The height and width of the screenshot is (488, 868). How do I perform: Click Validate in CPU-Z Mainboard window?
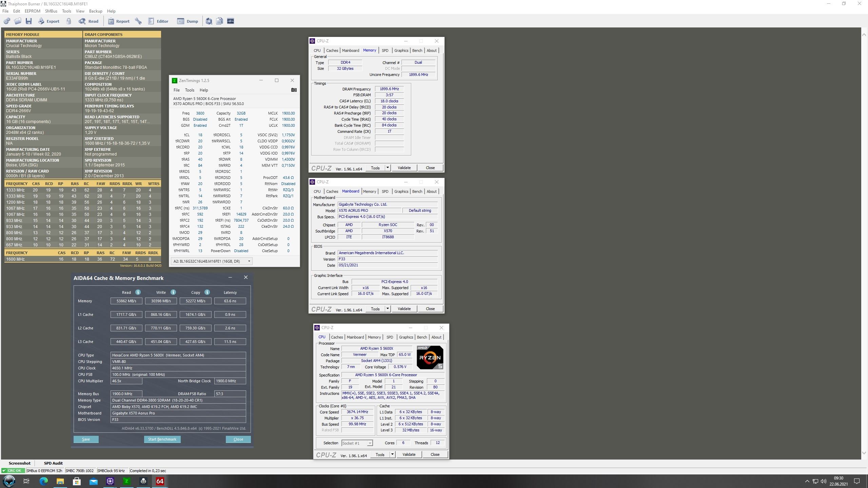(404, 309)
